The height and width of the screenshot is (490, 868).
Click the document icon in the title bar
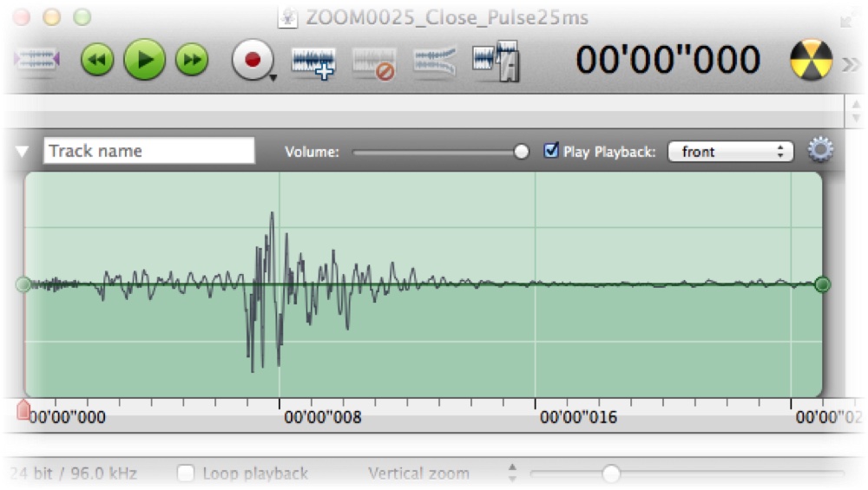pos(288,17)
